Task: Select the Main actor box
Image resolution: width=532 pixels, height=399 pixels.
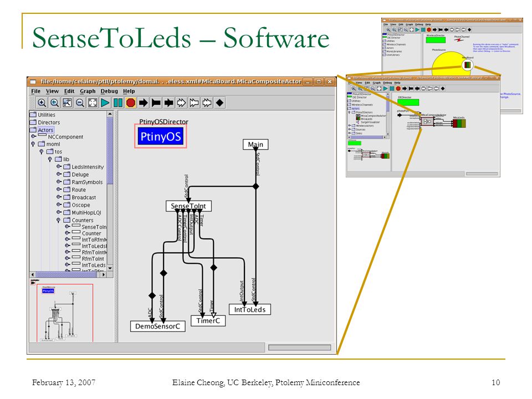Action: coord(255,145)
